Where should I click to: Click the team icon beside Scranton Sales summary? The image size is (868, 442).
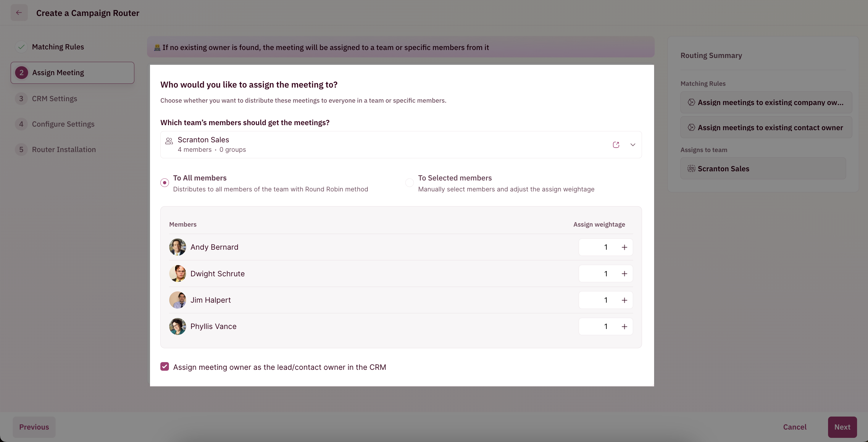pyautogui.click(x=691, y=168)
